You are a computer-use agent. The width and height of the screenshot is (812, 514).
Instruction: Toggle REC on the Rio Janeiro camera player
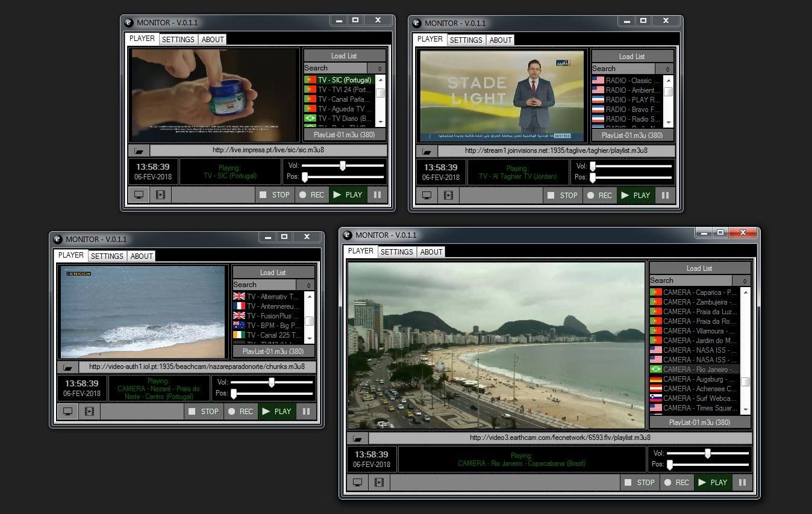[676, 481]
